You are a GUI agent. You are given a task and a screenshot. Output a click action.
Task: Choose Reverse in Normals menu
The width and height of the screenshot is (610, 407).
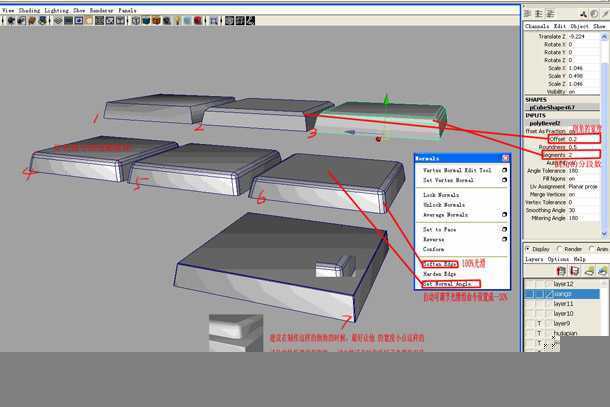433,239
